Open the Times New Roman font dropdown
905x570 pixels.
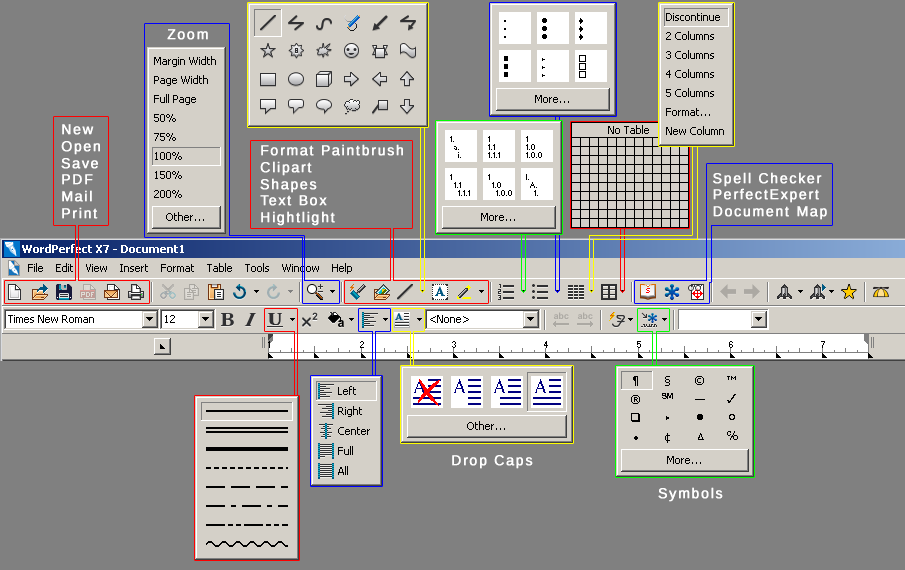point(150,320)
